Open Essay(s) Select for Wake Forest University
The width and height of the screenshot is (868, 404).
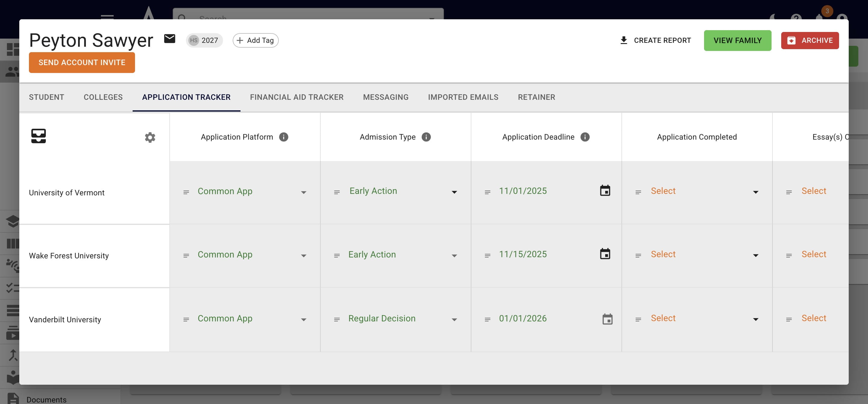[814, 254]
